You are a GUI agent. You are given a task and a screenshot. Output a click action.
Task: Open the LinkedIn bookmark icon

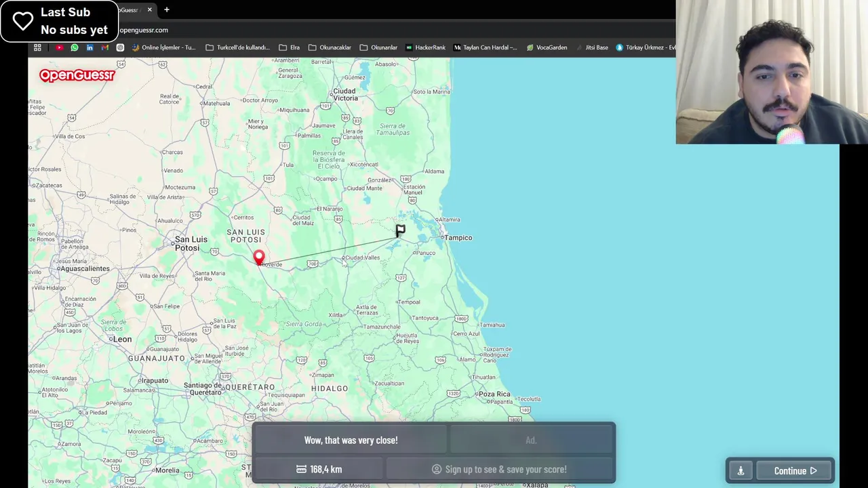click(90, 47)
